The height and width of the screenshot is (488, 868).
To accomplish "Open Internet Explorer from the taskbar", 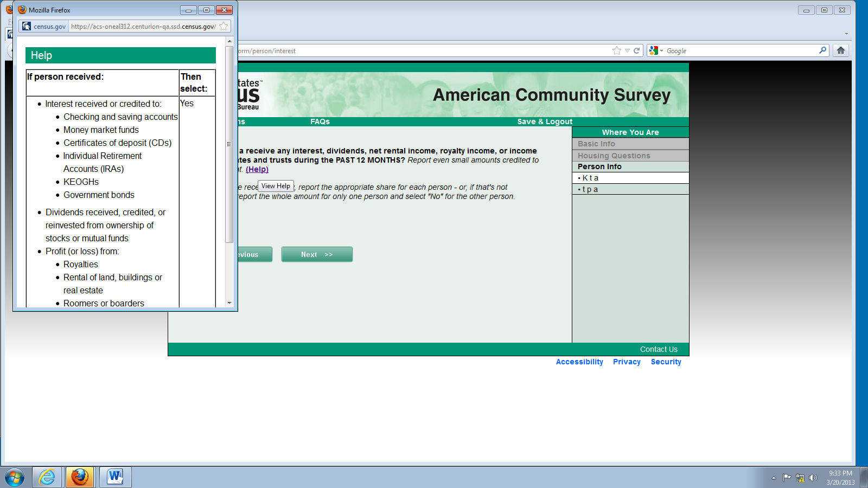I will click(47, 477).
